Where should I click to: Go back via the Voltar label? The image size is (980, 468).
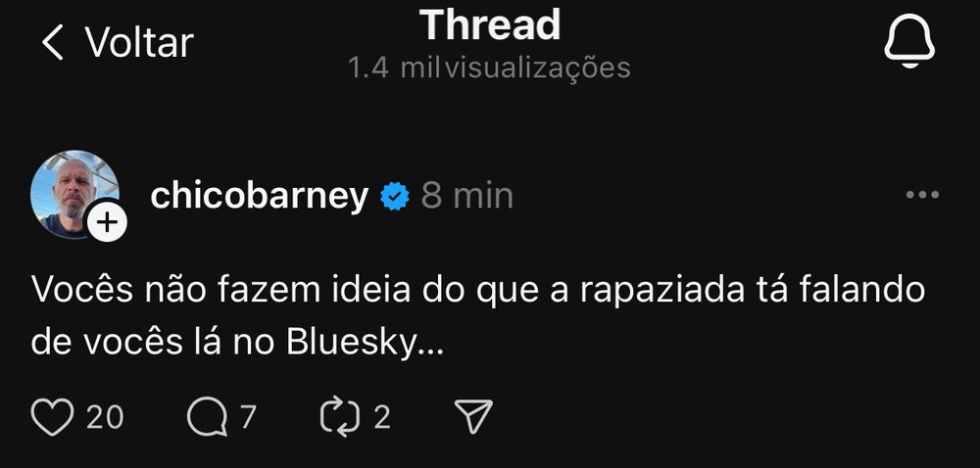139,42
